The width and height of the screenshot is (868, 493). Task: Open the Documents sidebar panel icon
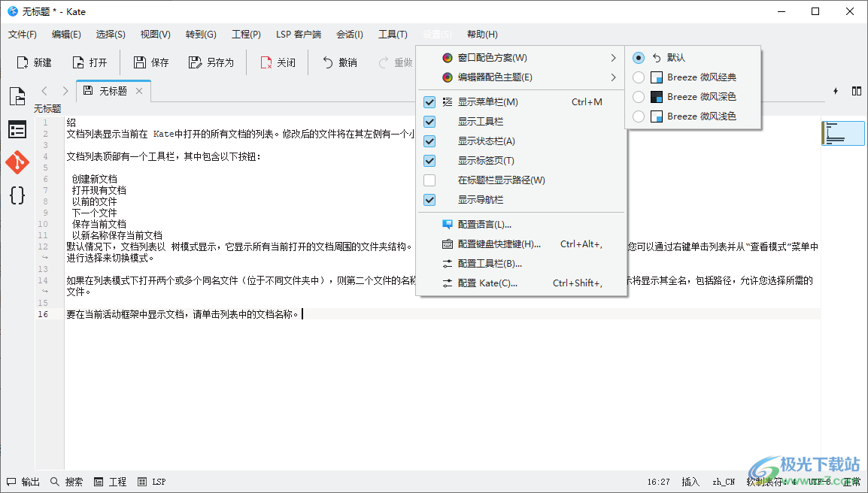coord(17,96)
